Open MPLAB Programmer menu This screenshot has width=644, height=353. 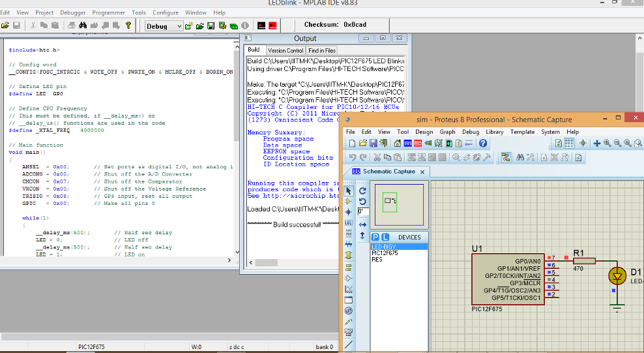108,13
